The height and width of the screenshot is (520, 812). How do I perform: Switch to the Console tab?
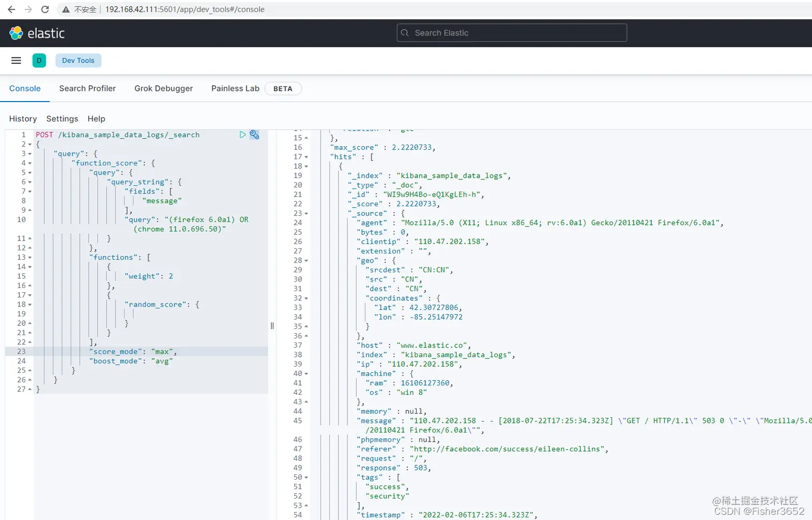coord(25,89)
